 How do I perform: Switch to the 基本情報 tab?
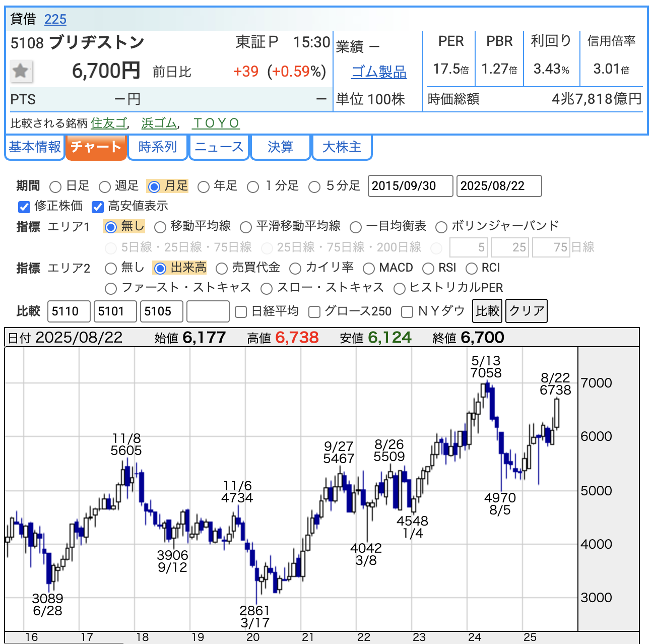[35, 147]
